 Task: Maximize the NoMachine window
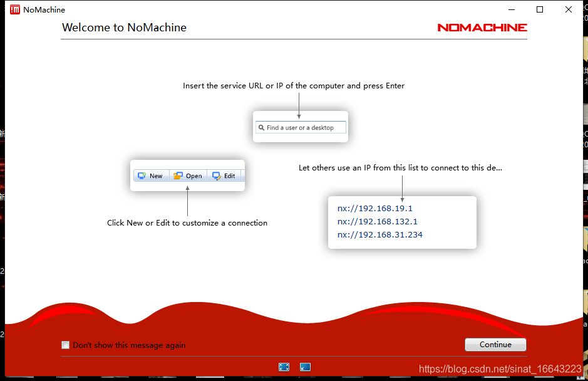tap(540, 9)
